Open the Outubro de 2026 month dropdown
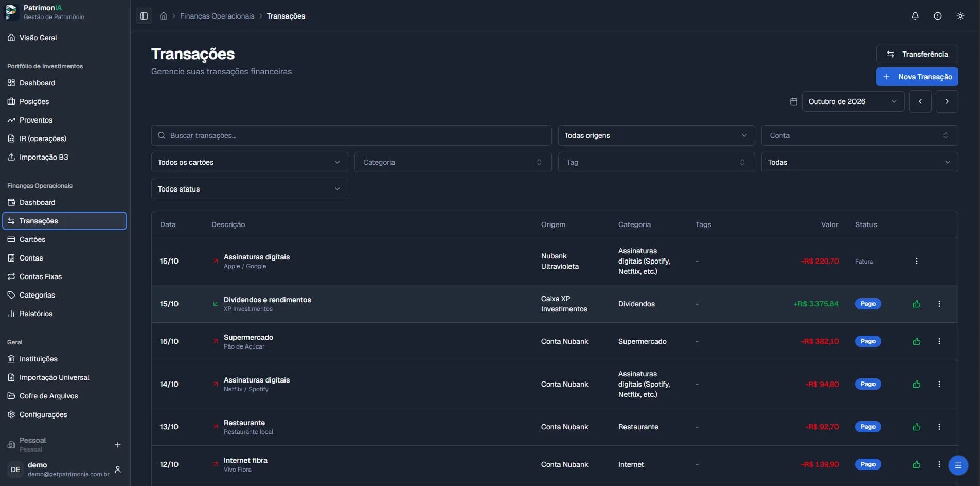The width and height of the screenshot is (980, 486). (853, 101)
